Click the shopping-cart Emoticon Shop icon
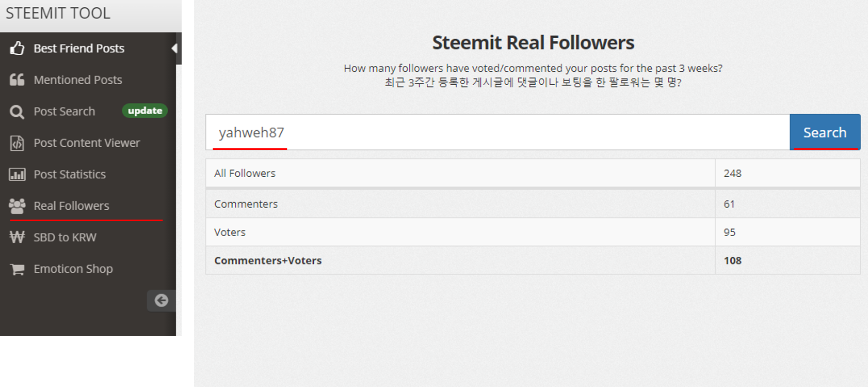 click(x=17, y=269)
